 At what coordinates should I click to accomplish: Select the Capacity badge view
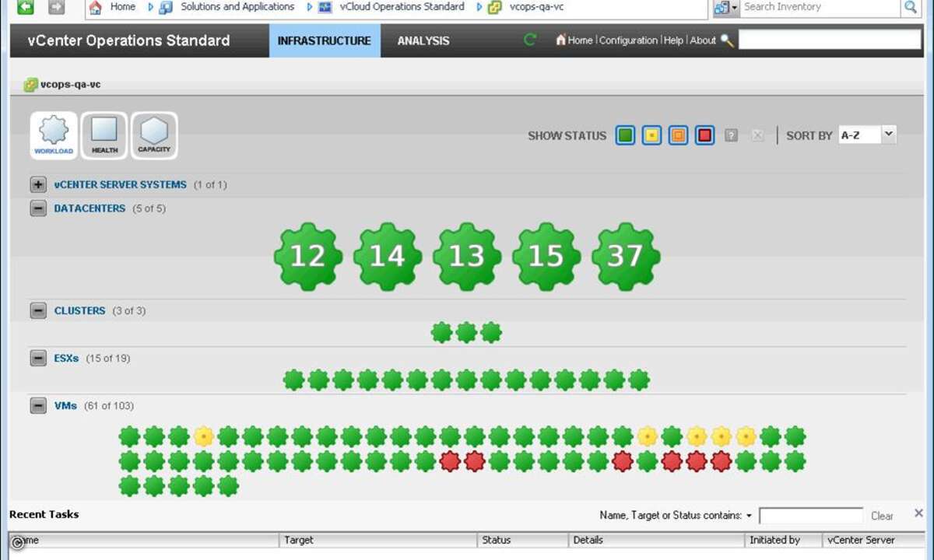click(x=154, y=135)
